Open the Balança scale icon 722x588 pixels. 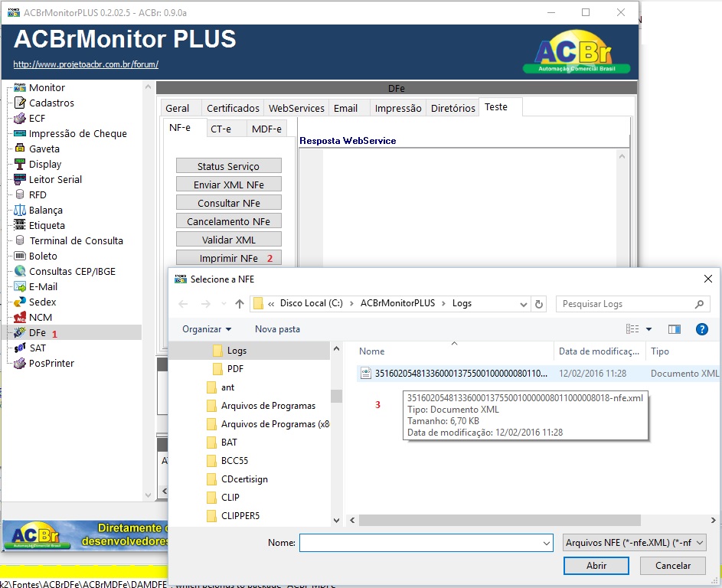[x=20, y=210]
